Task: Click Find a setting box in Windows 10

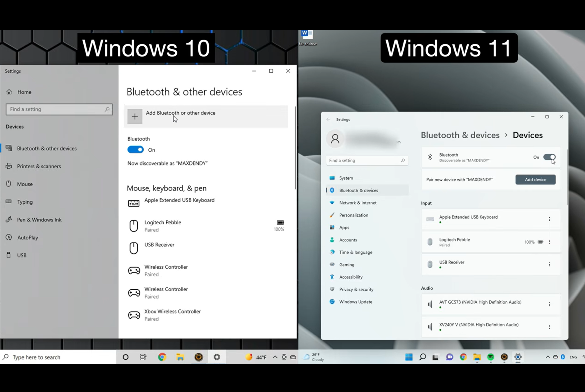Action: pos(59,109)
